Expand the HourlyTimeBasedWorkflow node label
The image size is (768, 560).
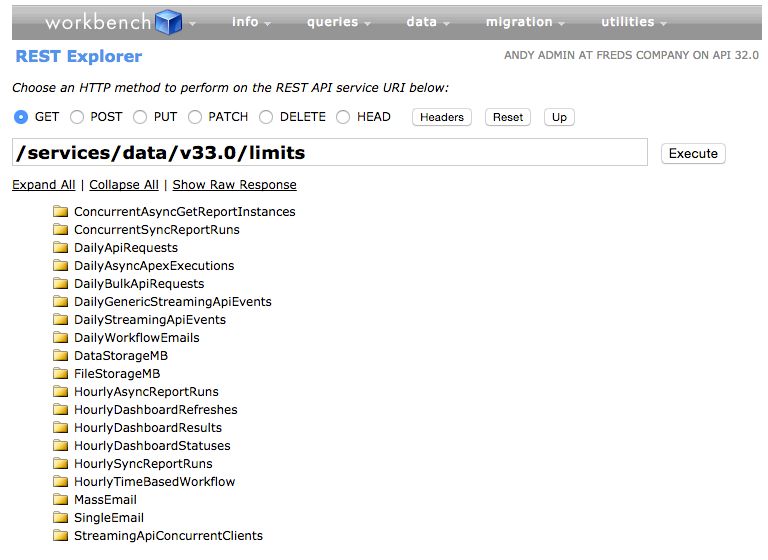[x=154, y=482]
